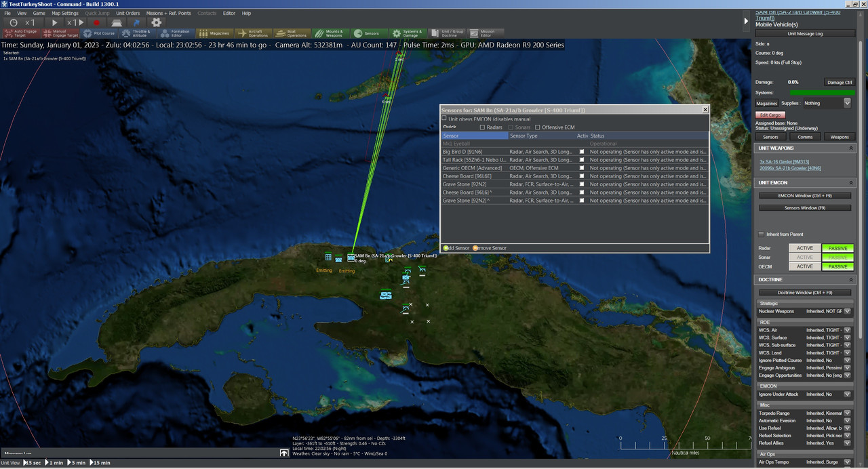The image size is (868, 469).
Task: Open WCS, Land doctrine dropdown
Action: click(x=847, y=352)
